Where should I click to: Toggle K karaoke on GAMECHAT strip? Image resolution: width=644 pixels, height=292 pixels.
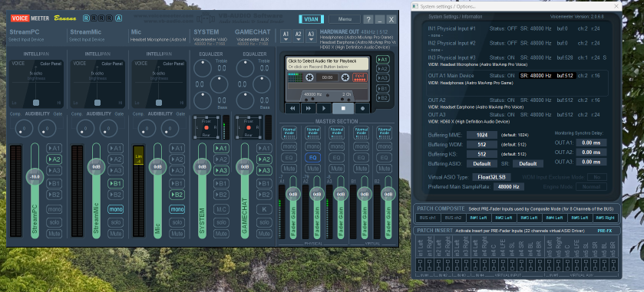(x=264, y=209)
